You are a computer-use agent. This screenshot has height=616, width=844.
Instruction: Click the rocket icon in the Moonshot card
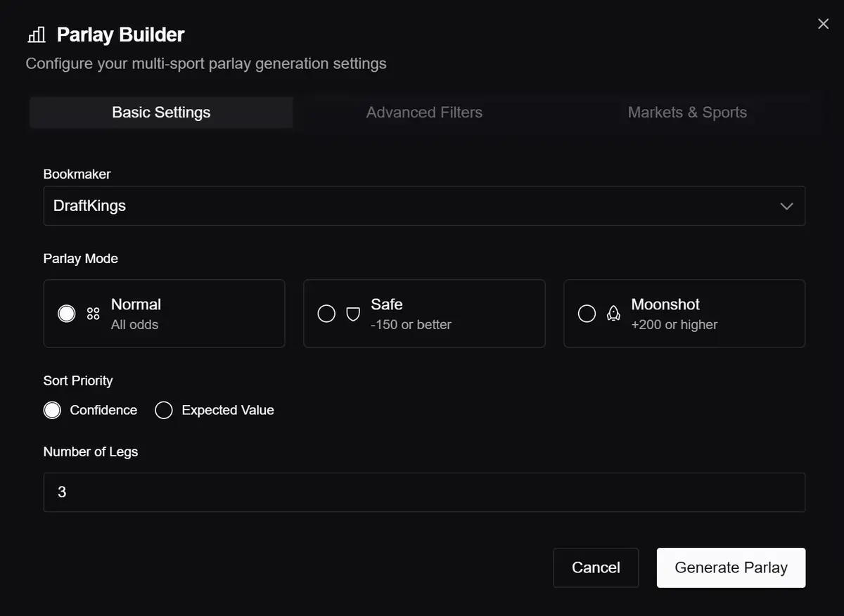pyautogui.click(x=613, y=314)
